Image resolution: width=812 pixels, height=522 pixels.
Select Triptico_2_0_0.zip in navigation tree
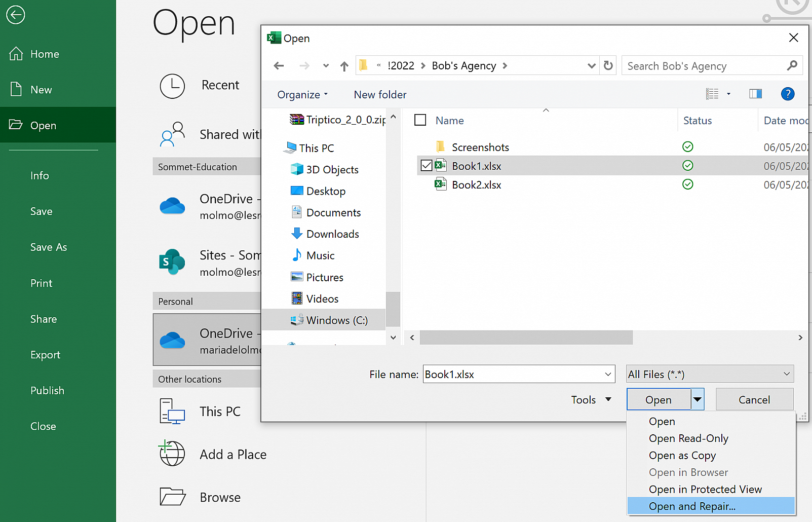(337, 120)
